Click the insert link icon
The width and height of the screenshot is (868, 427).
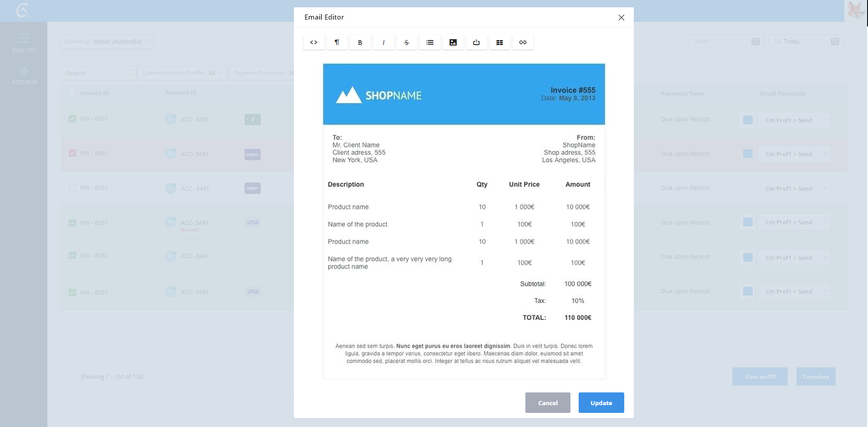click(523, 42)
